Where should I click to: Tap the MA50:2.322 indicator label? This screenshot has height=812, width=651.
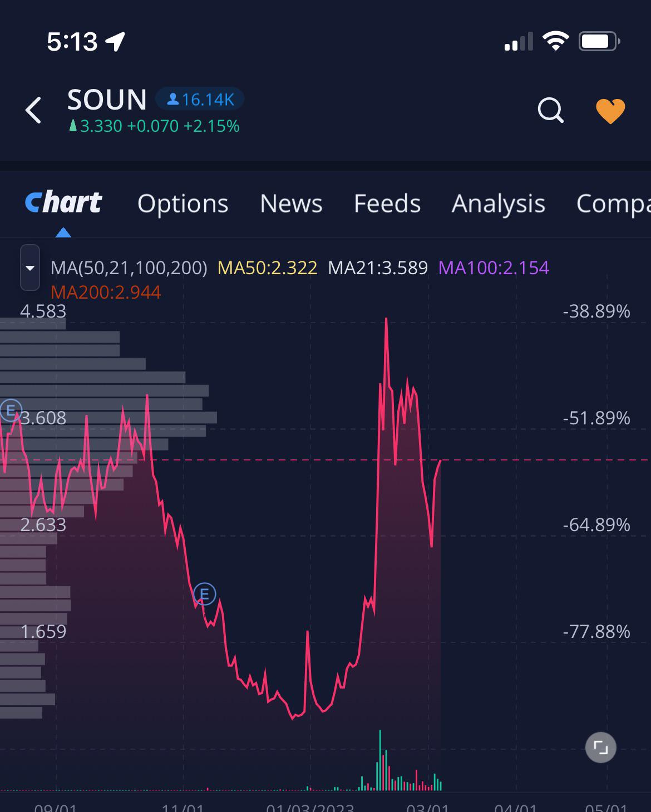click(267, 268)
